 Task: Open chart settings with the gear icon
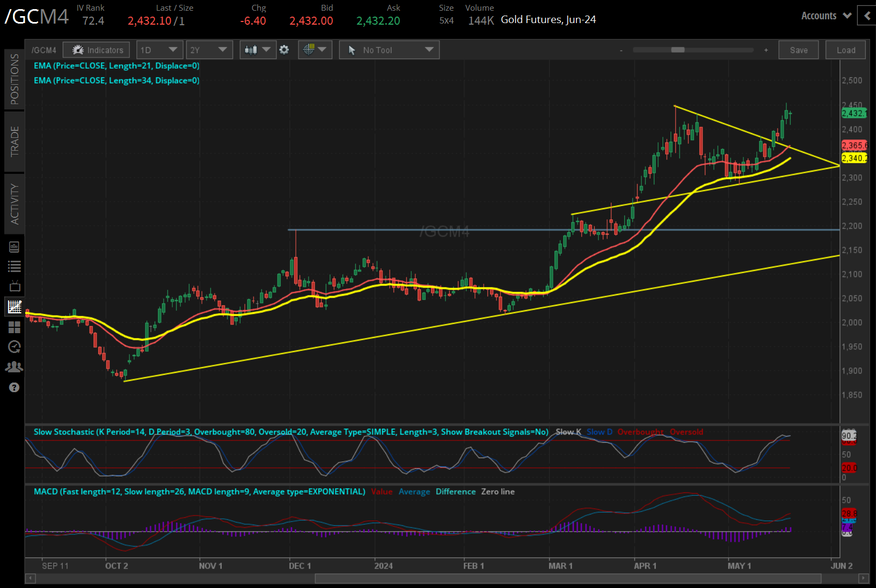(x=284, y=49)
